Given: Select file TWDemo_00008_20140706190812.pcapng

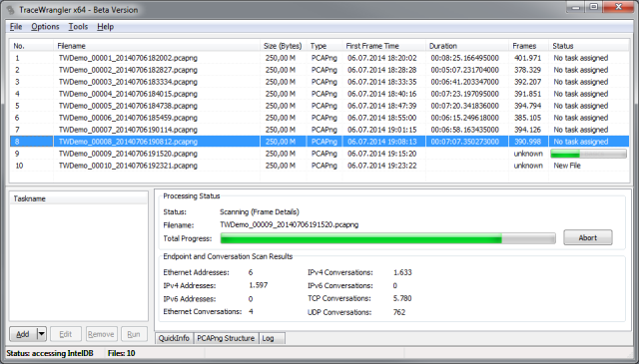Looking at the screenshot, I should point(128,142).
